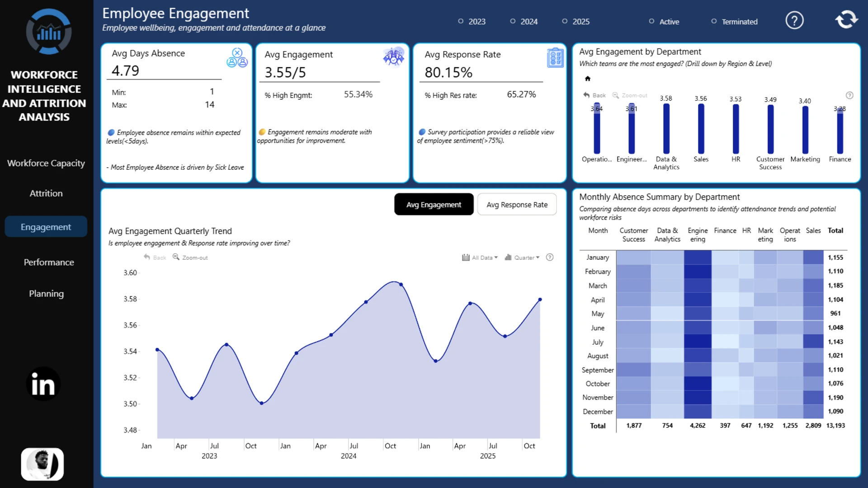Click the LinkedIn logo in sidebar

[x=43, y=384]
